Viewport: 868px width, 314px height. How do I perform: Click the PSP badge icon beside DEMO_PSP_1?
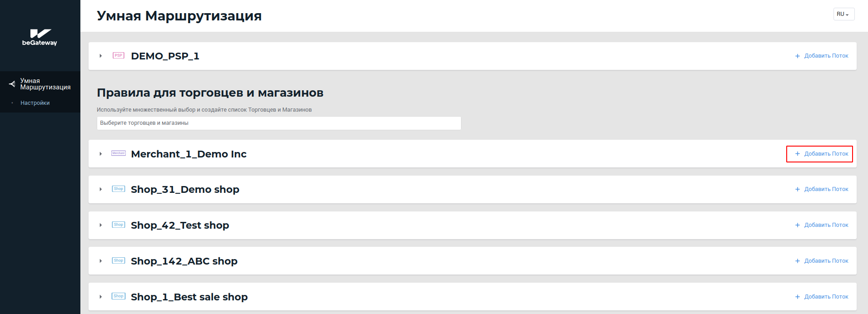pos(119,56)
